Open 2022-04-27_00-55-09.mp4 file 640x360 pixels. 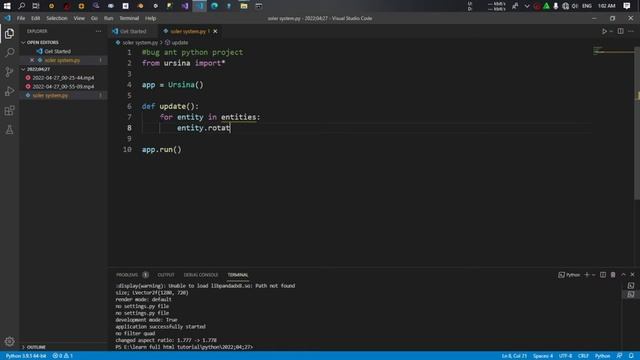coord(63,87)
